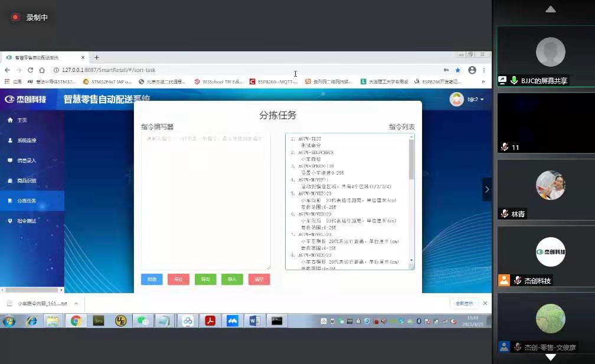
Task: Open Word from the Windows taskbar
Action: tap(254, 321)
